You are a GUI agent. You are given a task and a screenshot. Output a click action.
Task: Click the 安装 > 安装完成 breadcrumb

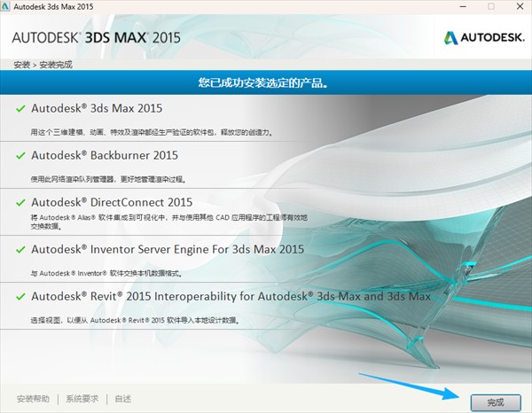(x=43, y=65)
